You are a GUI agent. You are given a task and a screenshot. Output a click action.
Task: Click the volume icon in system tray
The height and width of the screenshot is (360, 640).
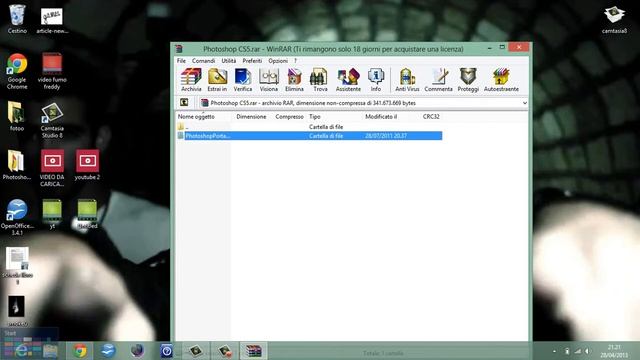coord(587,351)
